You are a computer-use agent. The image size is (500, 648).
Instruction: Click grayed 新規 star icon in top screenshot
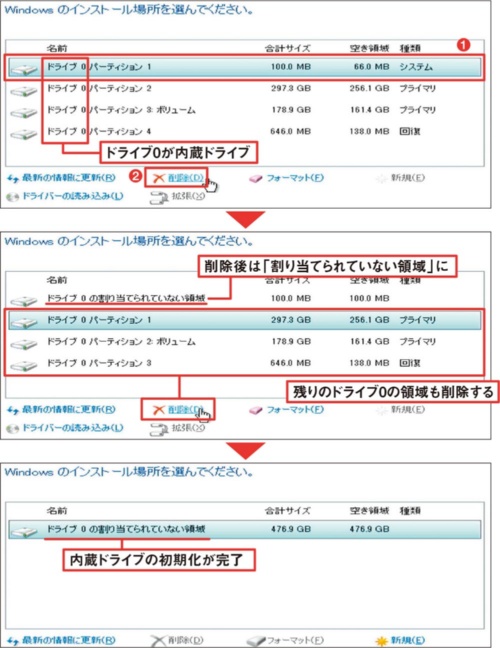tap(381, 179)
